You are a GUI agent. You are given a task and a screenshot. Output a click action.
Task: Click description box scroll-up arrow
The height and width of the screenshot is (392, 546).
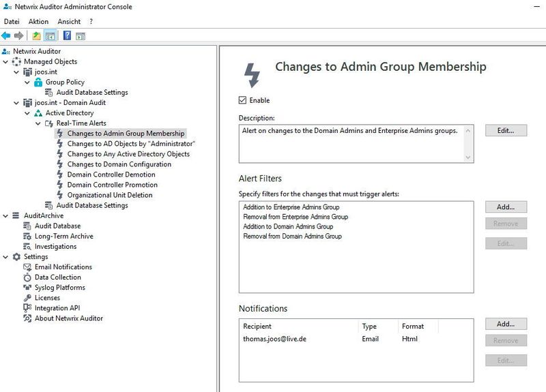468,131
